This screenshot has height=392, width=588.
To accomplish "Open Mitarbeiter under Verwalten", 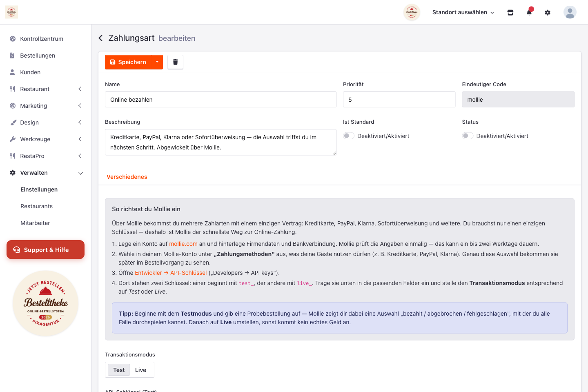I will click(35, 223).
